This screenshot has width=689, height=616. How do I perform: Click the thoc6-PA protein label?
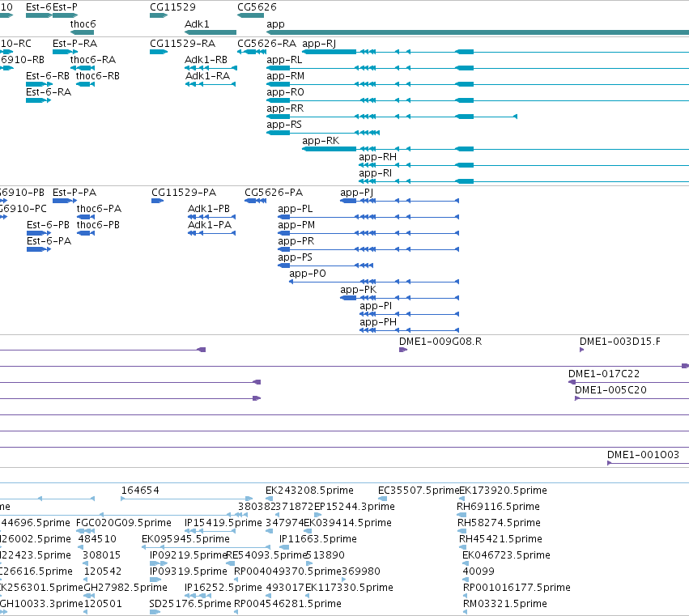pyautogui.click(x=99, y=209)
